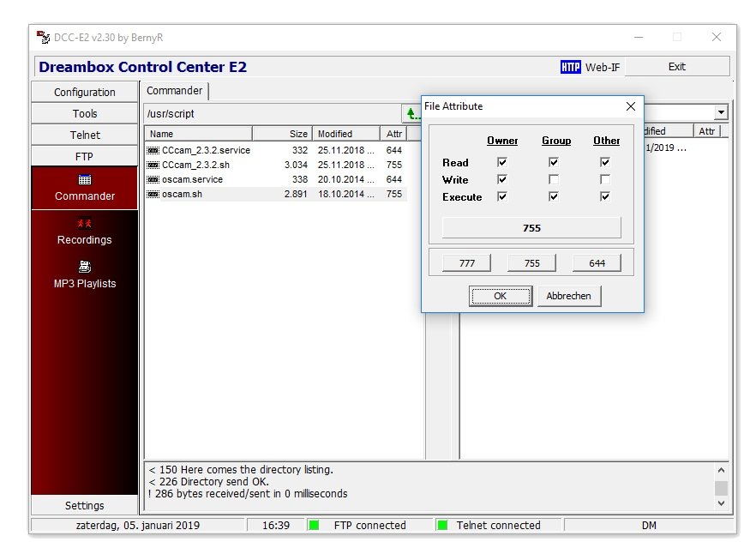
Task: Click Attr column header in right pane
Action: tap(707, 131)
